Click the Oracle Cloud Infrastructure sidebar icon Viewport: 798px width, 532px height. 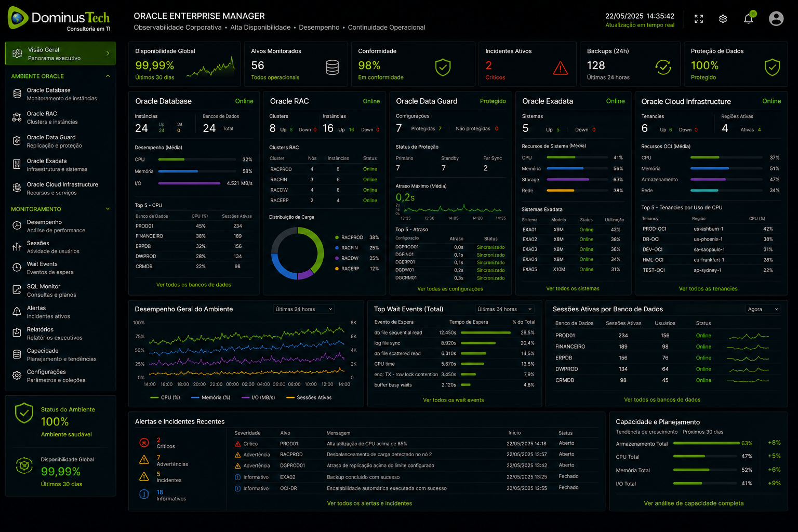17,188
